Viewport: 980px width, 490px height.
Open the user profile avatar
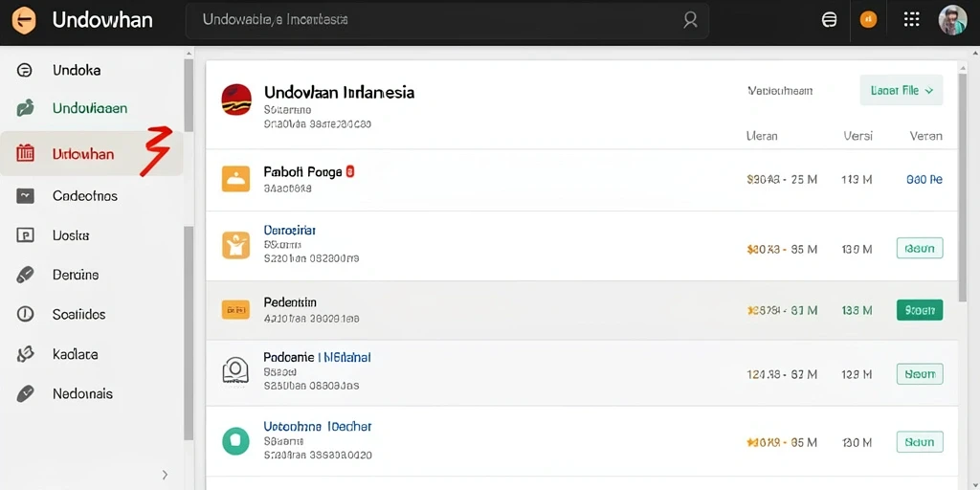pos(952,20)
